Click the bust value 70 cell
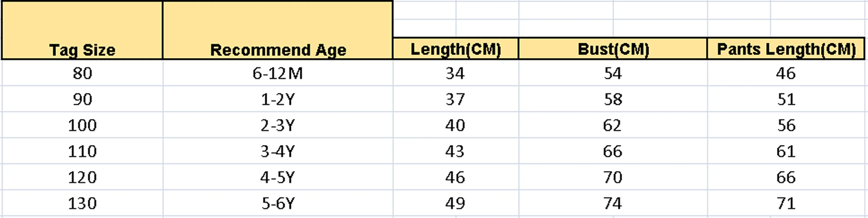 [613, 177]
